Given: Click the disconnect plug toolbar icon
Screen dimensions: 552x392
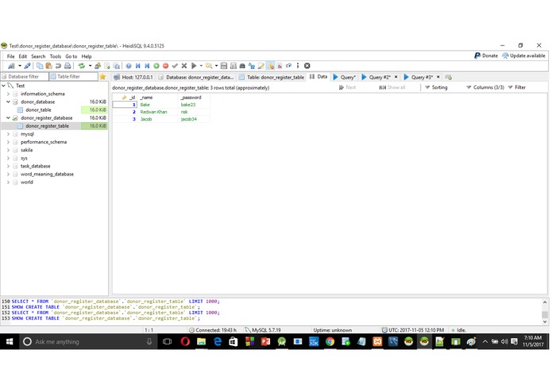Looking at the screenshot, I should tap(27, 66).
